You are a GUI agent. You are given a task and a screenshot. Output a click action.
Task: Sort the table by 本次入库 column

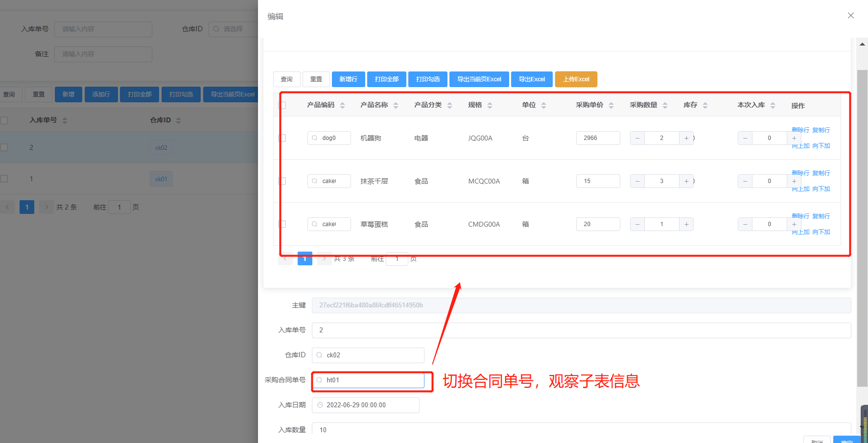[773, 105]
